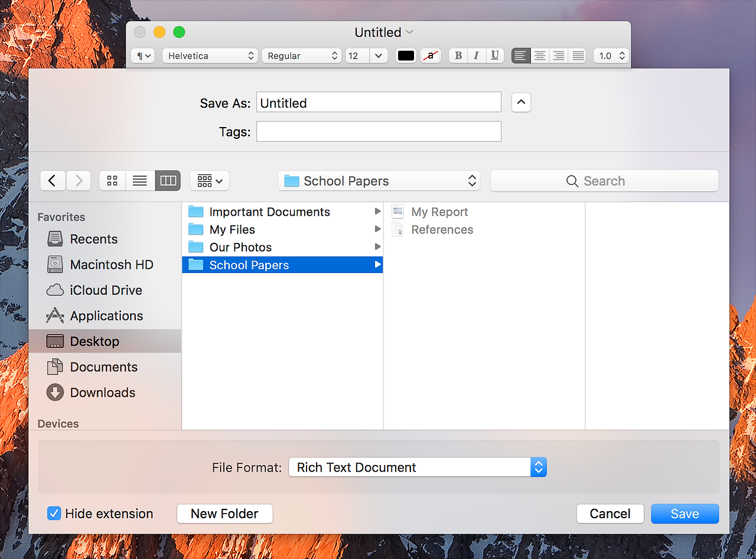Switch to list view
The width and height of the screenshot is (756, 559).
point(139,181)
